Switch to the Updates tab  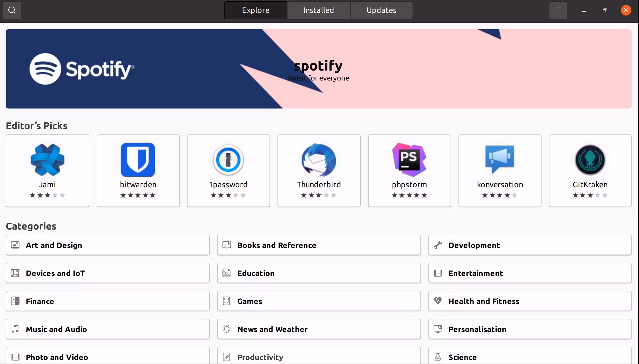[381, 10]
